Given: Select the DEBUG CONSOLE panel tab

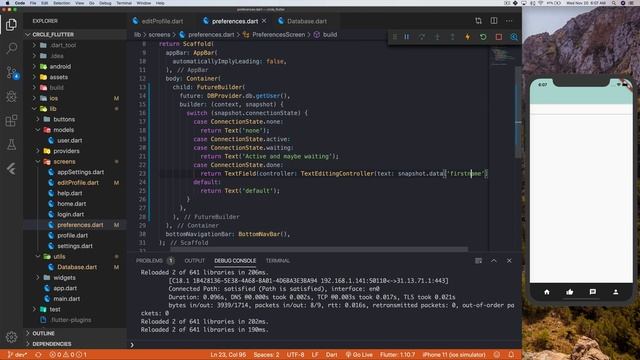Looking at the screenshot, I should pos(235,260).
